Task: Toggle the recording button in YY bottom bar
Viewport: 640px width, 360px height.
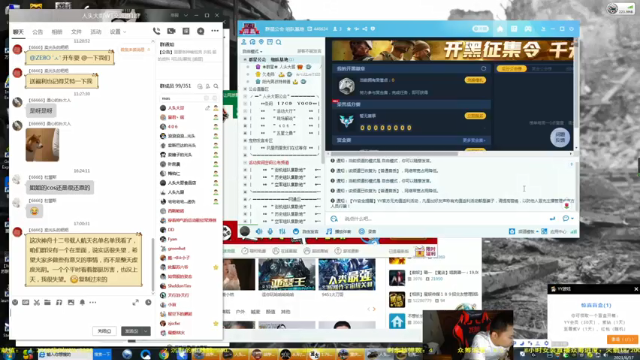Action: 367,231
